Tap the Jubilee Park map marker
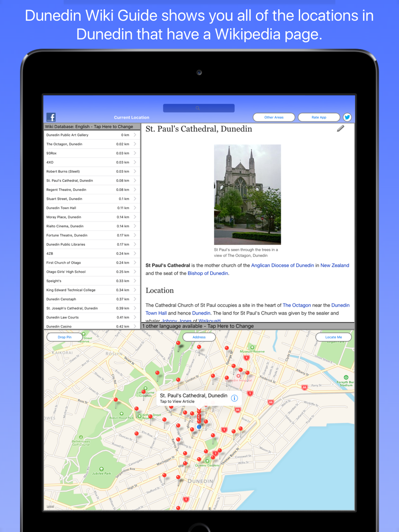399x532 pixels. (x=101, y=469)
